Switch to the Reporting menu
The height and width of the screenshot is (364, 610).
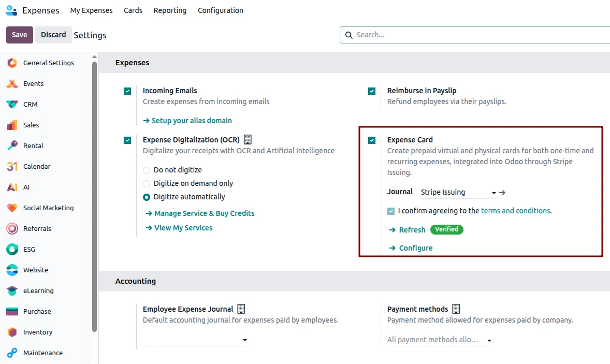click(170, 10)
